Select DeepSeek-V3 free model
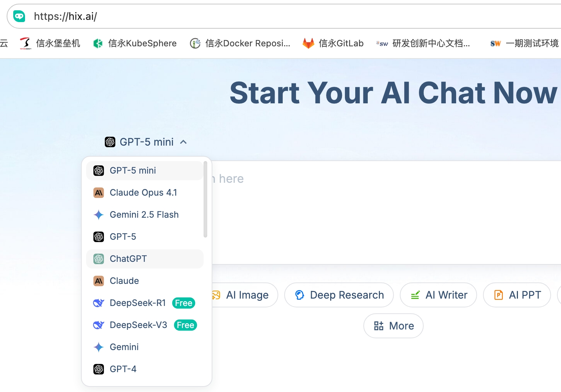This screenshot has height=392, width=561. pyautogui.click(x=145, y=325)
